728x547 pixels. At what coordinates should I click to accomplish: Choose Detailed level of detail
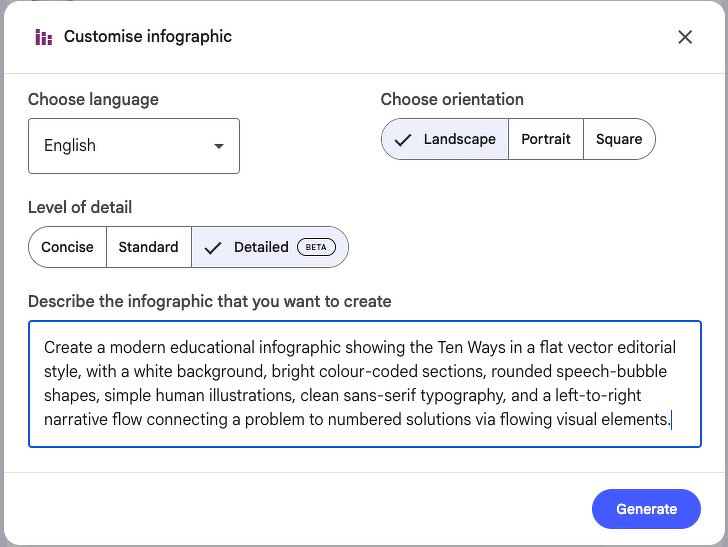(x=270, y=247)
